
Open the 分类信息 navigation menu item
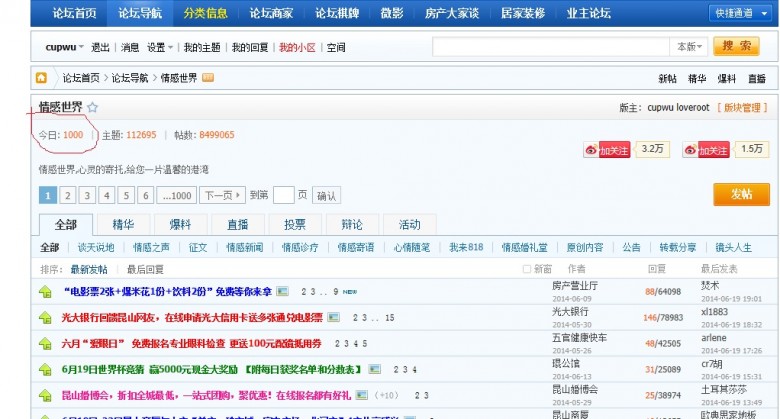click(204, 13)
